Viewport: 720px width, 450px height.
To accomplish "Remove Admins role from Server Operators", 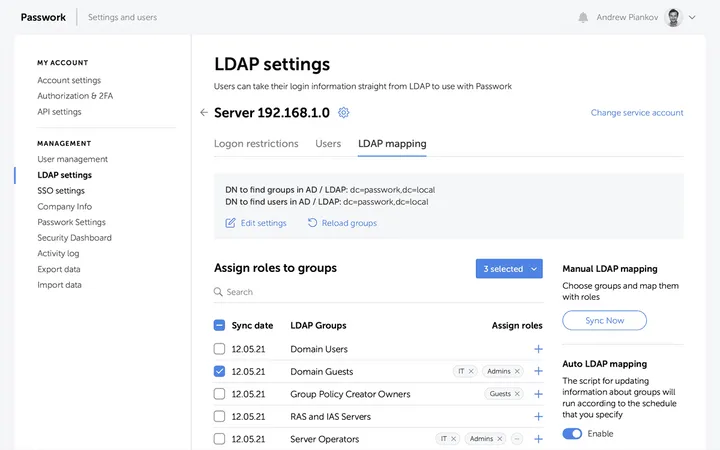I will point(500,439).
